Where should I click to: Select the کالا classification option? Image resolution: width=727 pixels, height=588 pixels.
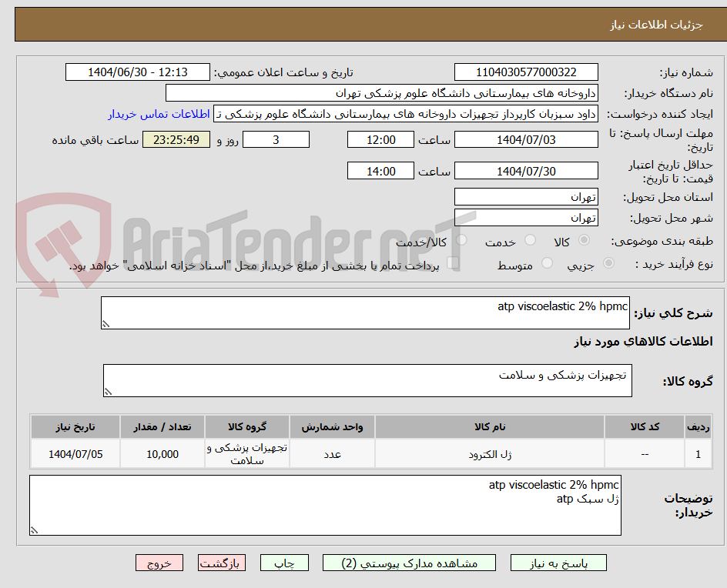tap(585, 239)
